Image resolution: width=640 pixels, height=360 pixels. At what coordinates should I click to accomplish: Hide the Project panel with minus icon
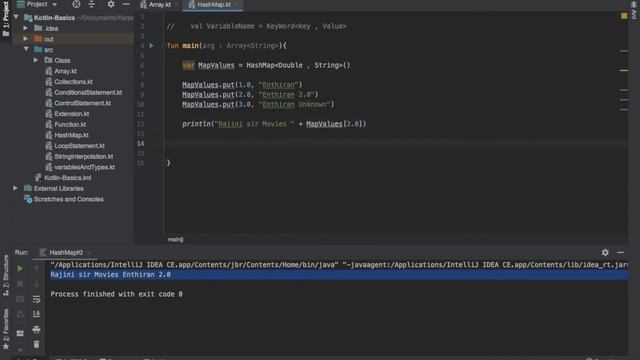[x=126, y=4]
